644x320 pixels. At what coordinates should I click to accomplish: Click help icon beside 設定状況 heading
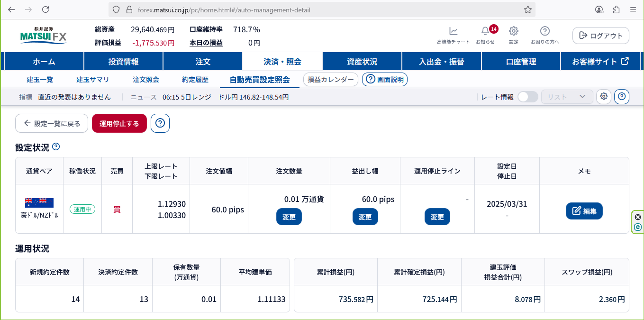pyautogui.click(x=56, y=146)
